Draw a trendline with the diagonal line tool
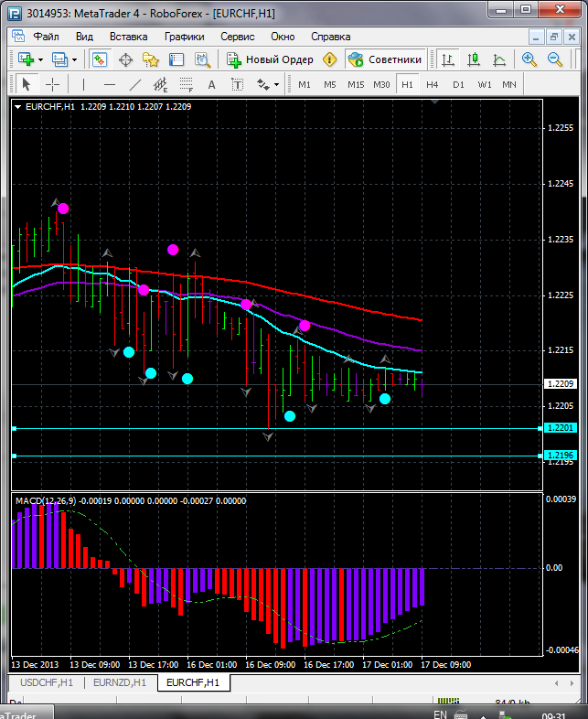Screen dimensions: 588x719 [x=135, y=84]
